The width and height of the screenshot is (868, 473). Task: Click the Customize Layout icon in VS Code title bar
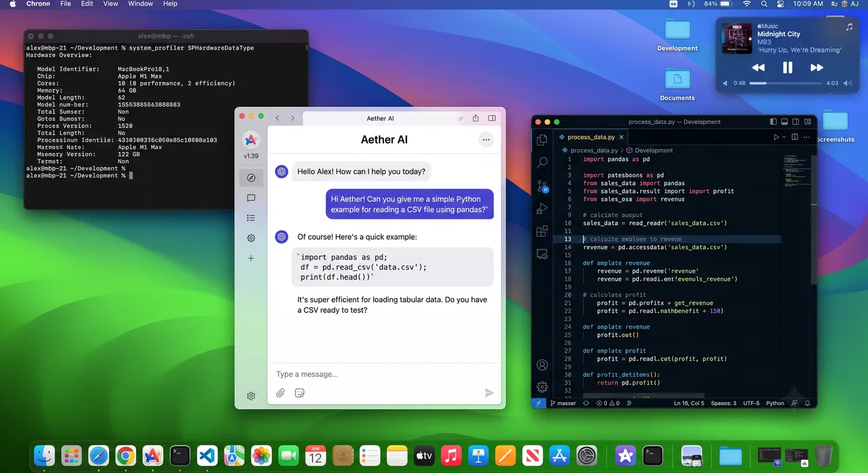806,122
